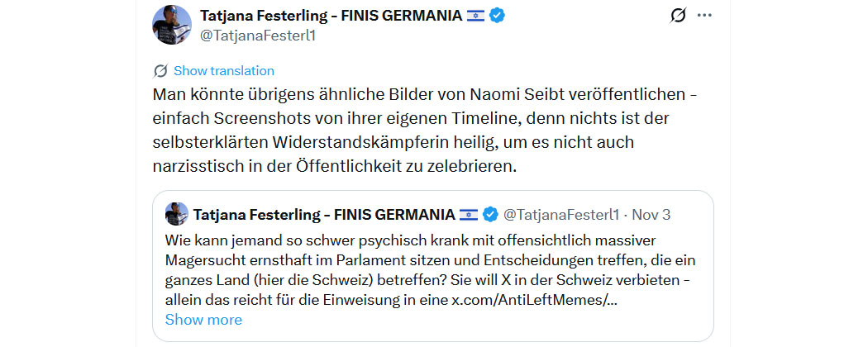Click the @TatjanaFesterl1 handle in quoted tweet
868x347 pixels.
560,215
